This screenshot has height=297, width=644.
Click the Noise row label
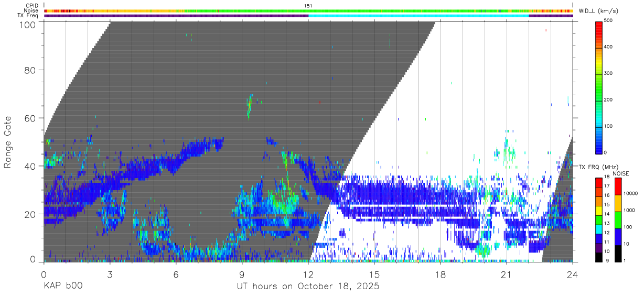click(31, 10)
